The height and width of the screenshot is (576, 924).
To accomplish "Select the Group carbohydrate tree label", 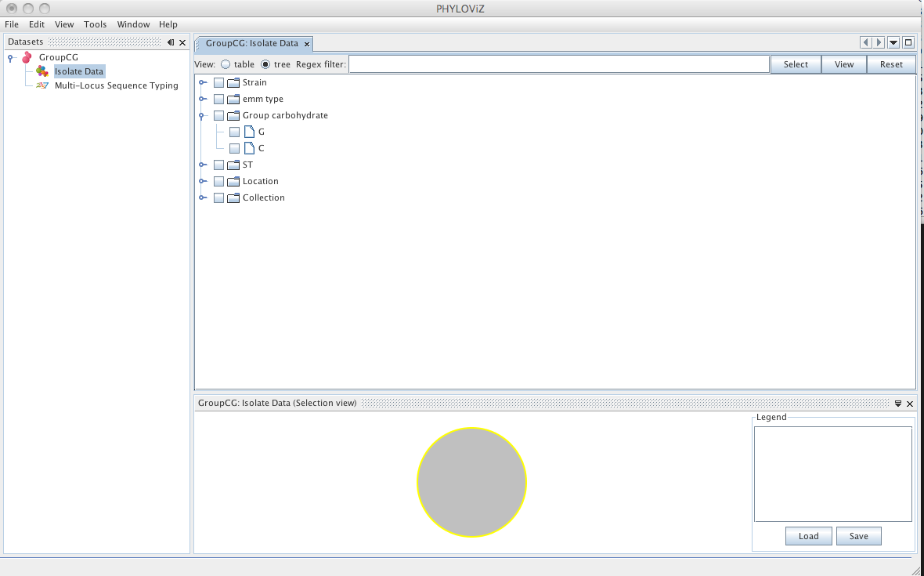I will [285, 115].
